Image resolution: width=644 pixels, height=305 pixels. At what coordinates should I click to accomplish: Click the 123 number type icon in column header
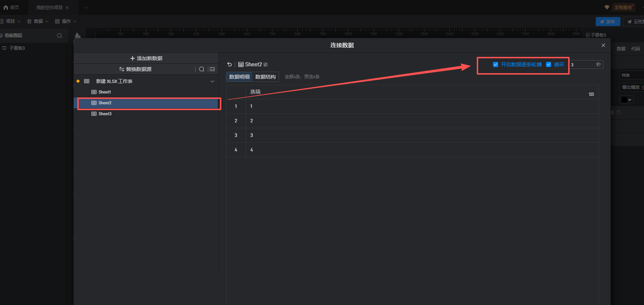pos(591,94)
